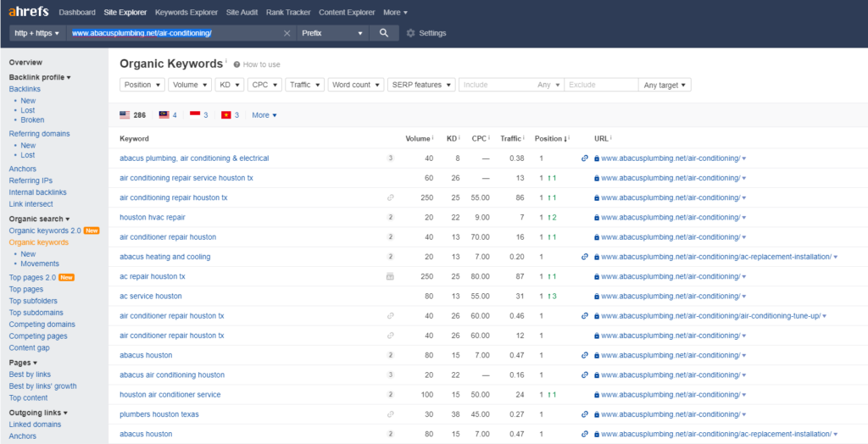Click the Exclude keywords input field
Viewport: 868px width, 444px height.
pyautogui.click(x=601, y=85)
